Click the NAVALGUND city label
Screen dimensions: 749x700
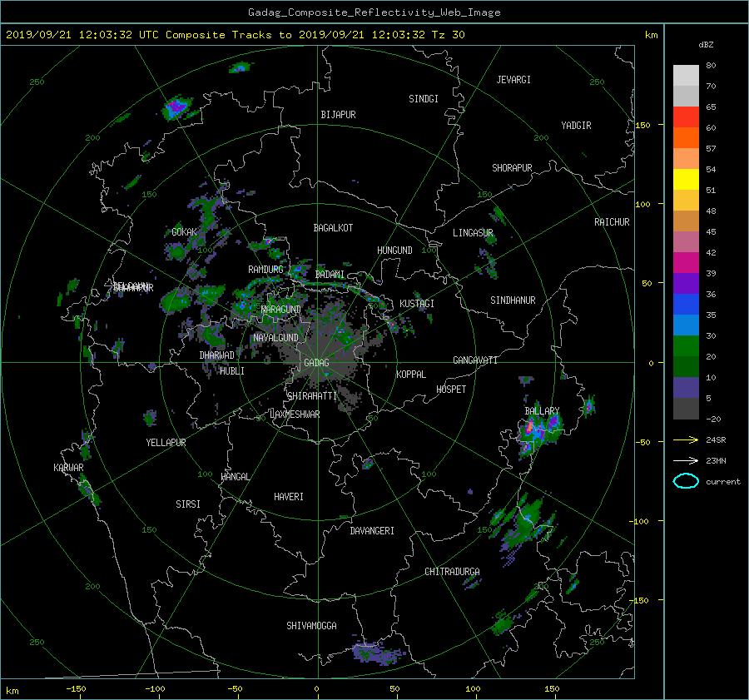[x=276, y=338]
